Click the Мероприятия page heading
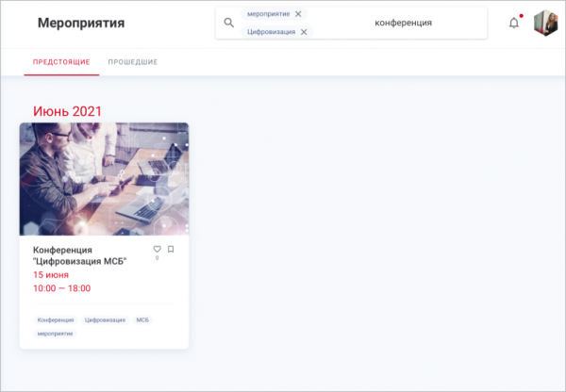This screenshot has height=392, width=566. tap(81, 23)
